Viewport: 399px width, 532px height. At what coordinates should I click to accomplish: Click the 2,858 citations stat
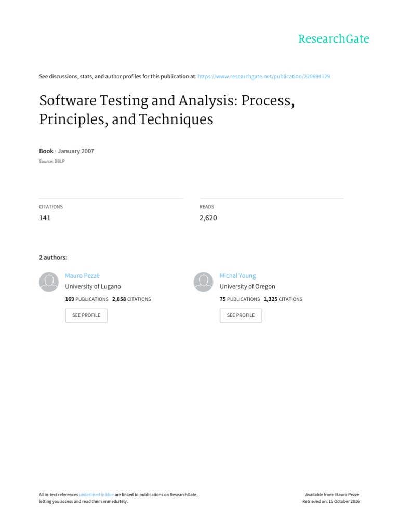tap(131, 299)
